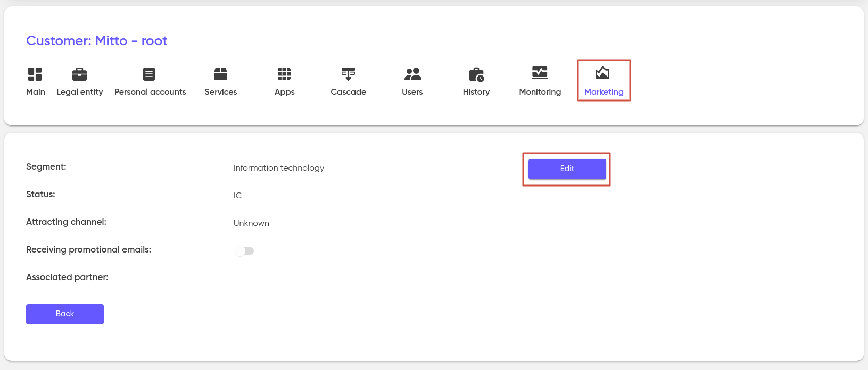Click the Apps grid icon
Viewport: 868px width, 370px height.
(284, 74)
